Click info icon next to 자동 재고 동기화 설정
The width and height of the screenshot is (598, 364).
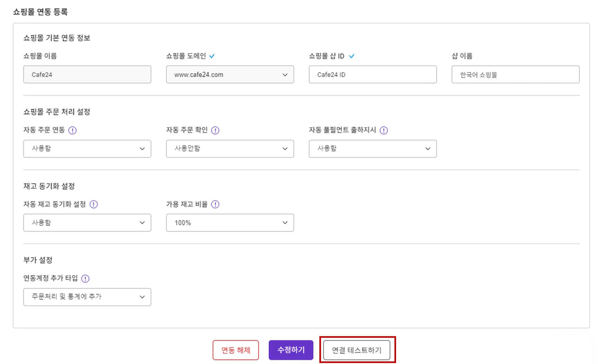[94, 204]
